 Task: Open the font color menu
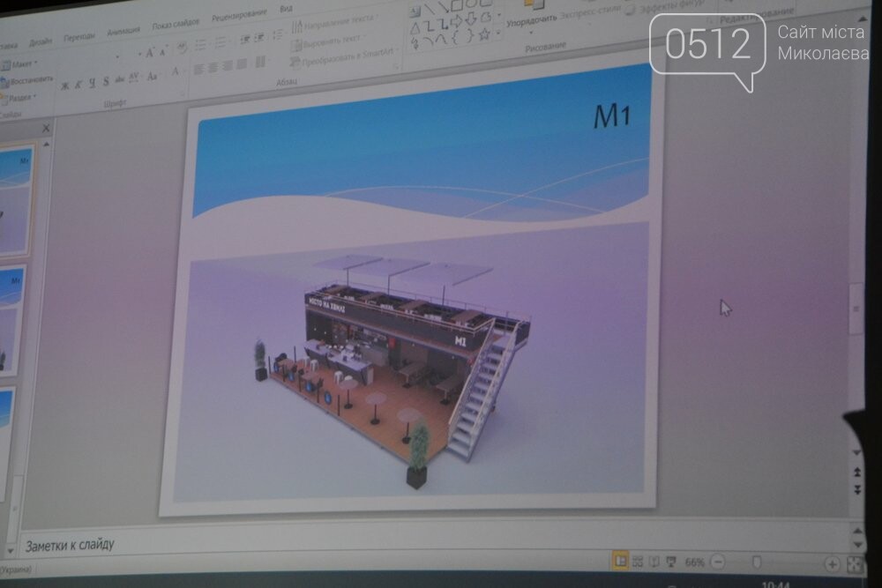coord(176,72)
